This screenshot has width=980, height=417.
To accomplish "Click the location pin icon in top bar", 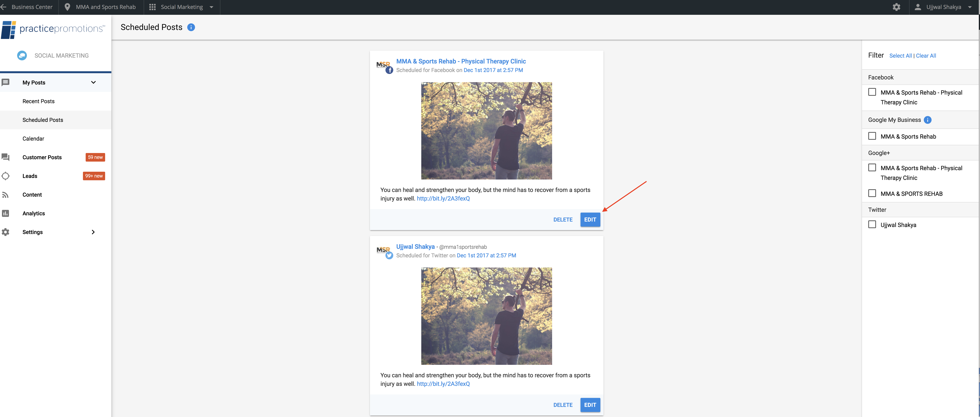I will pyautogui.click(x=67, y=7).
